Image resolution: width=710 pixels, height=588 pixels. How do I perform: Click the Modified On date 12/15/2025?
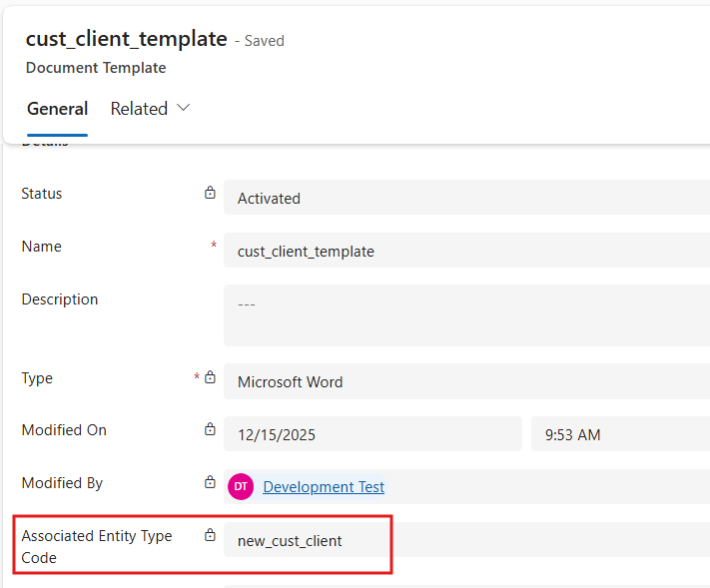371,434
